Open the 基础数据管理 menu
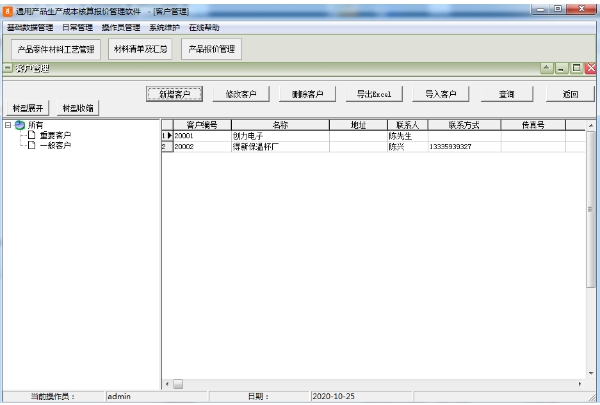Screen dimensions: 600x405 tap(30, 28)
